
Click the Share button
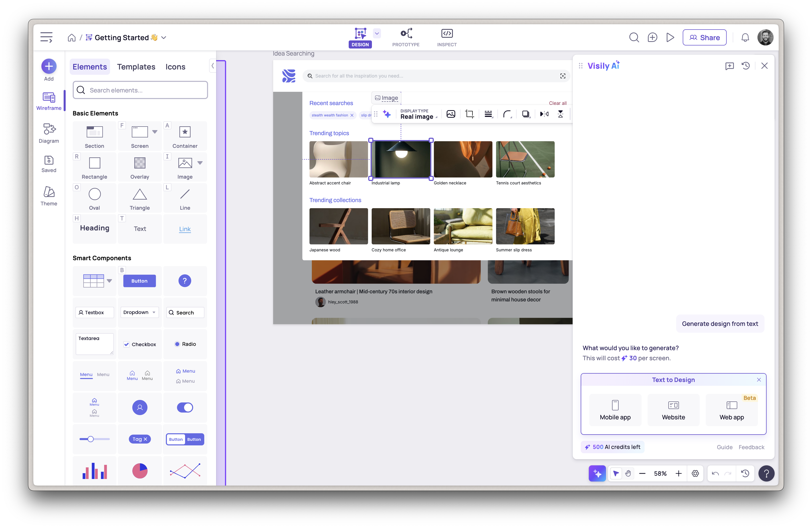click(704, 38)
